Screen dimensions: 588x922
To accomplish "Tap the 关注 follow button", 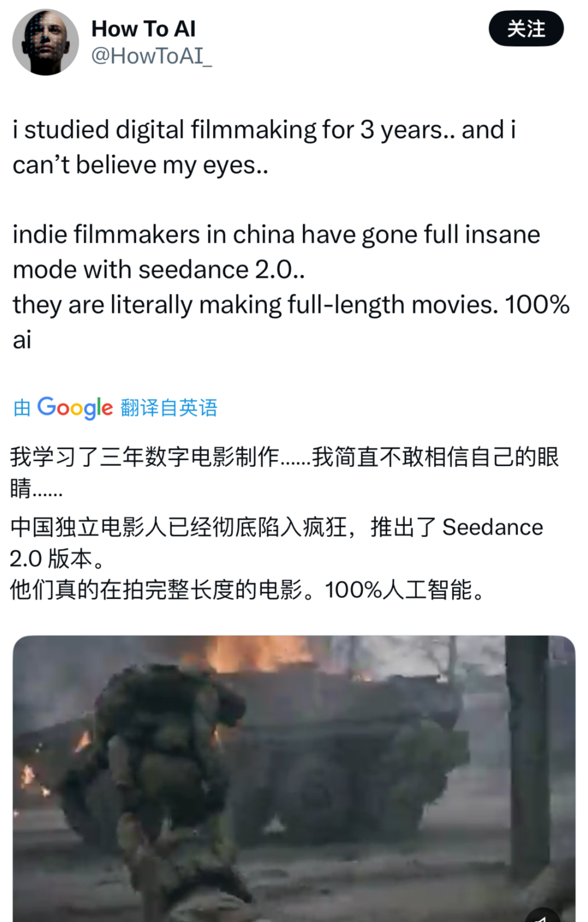I will coord(526,29).
